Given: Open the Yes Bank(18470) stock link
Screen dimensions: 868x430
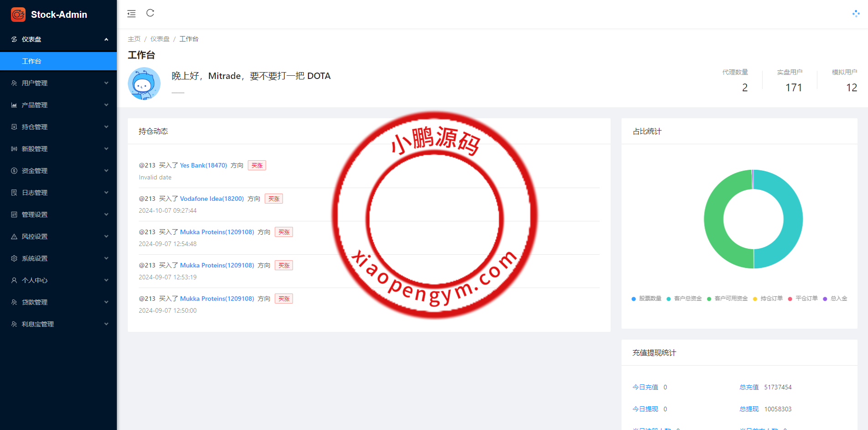Looking at the screenshot, I should point(203,165).
